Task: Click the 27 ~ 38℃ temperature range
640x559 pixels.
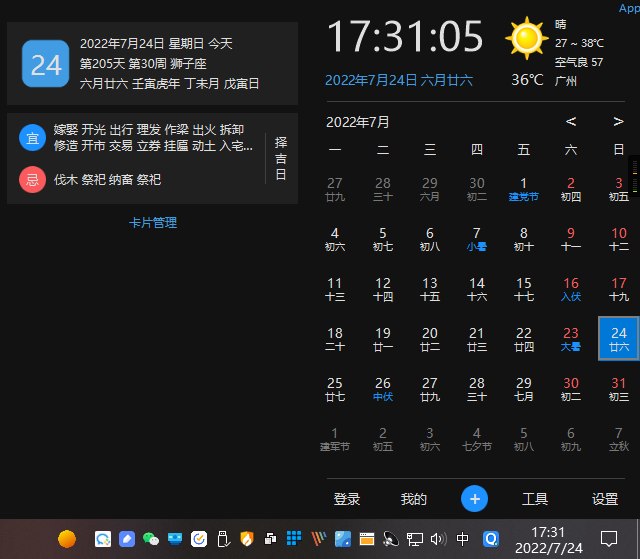Action: click(579, 43)
